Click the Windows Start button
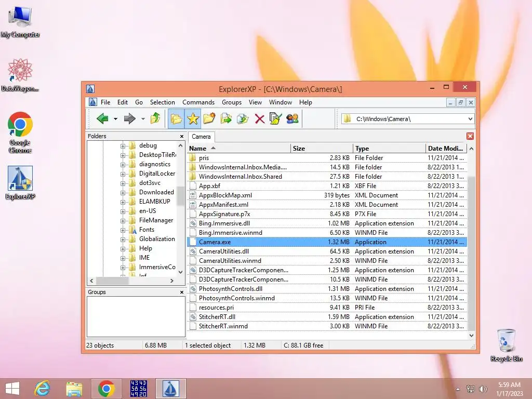Screen dimensions: 532x399 [12, 389]
